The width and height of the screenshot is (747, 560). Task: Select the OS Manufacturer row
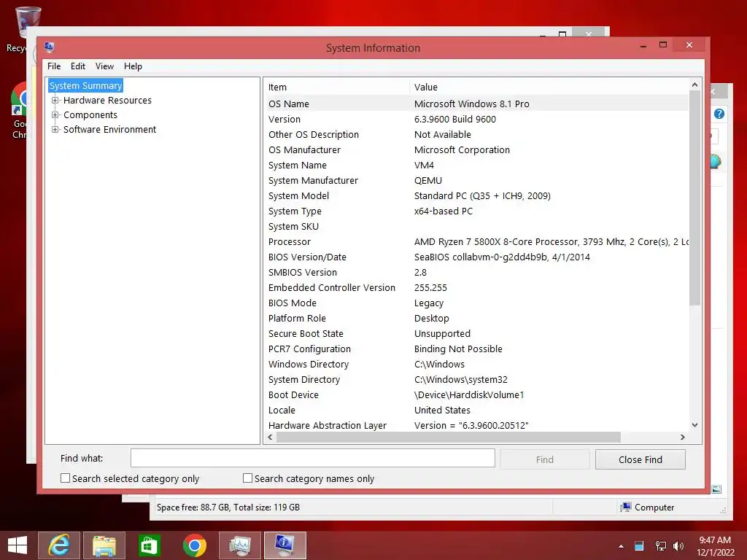[x=476, y=149]
